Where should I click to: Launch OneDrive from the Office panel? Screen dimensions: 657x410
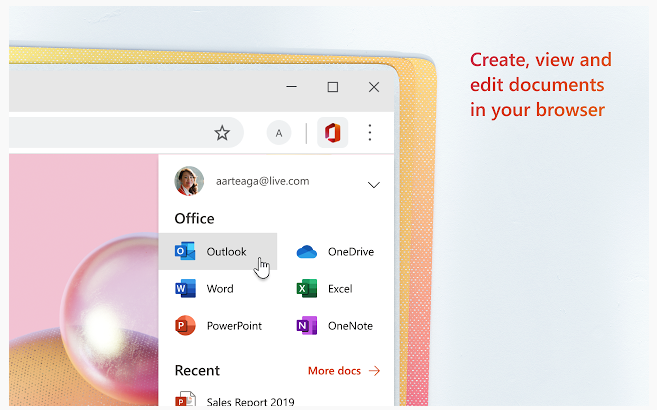coord(335,252)
